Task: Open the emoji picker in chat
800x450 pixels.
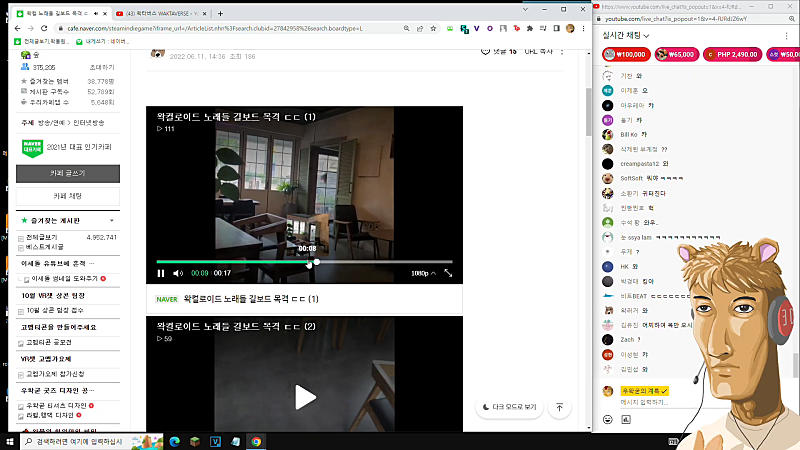Action: click(x=607, y=419)
